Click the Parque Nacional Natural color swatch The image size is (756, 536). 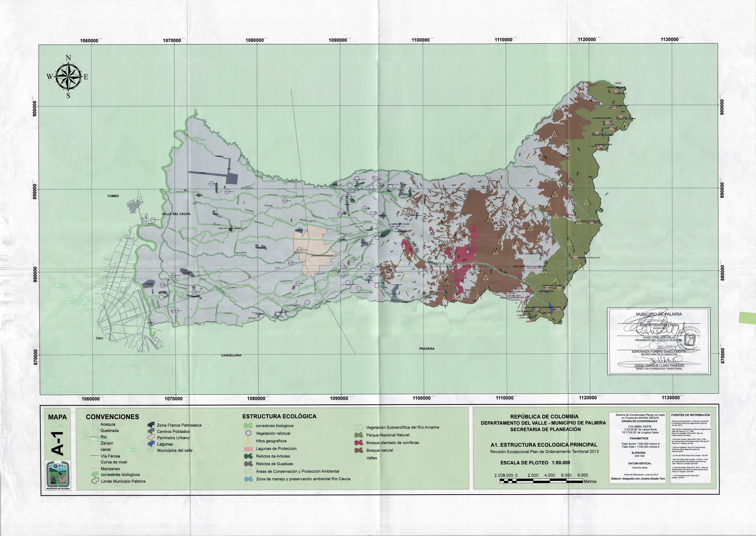coord(359,435)
